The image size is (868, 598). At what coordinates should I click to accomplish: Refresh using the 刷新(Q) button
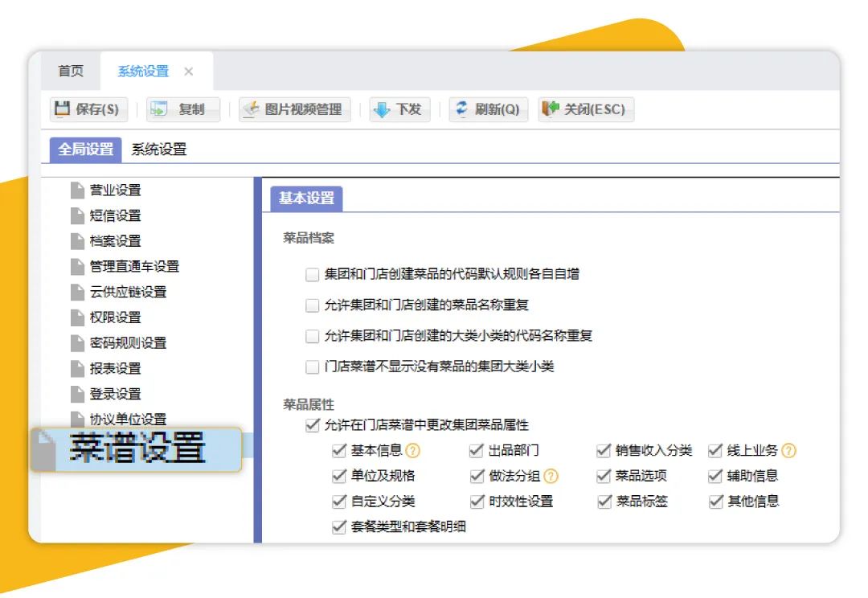tap(488, 109)
